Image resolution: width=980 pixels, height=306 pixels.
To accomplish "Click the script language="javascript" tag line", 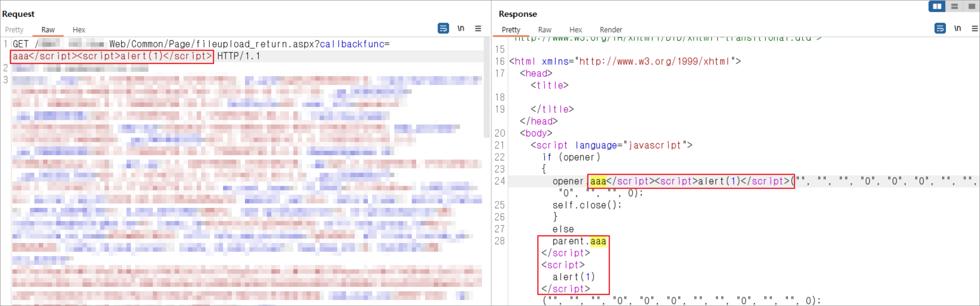I will tap(611, 145).
